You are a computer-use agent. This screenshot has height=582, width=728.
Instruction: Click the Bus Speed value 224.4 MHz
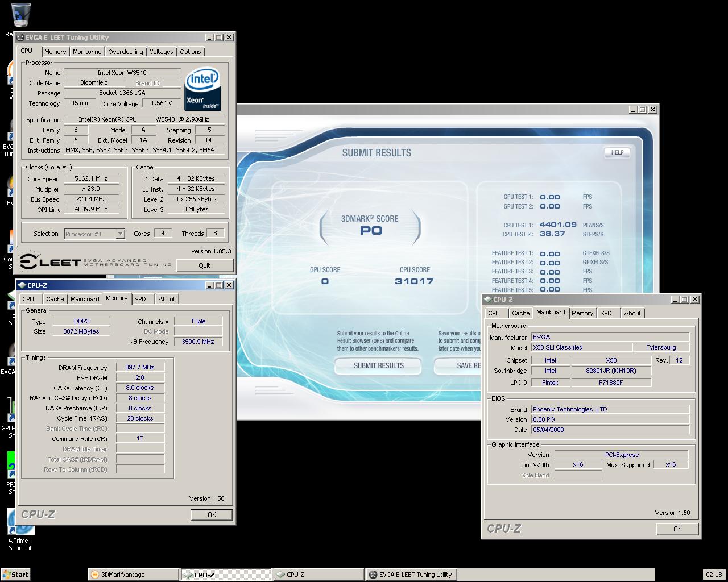[x=91, y=199]
